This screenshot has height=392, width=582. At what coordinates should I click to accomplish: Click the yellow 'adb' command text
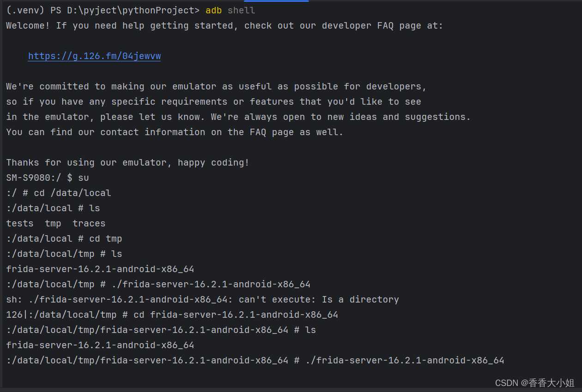[x=214, y=10]
